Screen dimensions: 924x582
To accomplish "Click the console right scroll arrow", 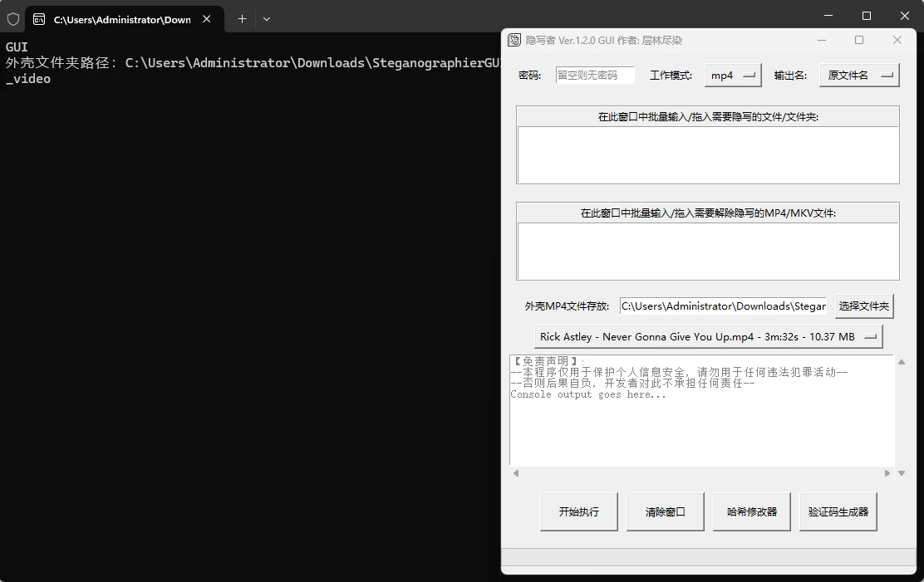I will click(x=887, y=472).
